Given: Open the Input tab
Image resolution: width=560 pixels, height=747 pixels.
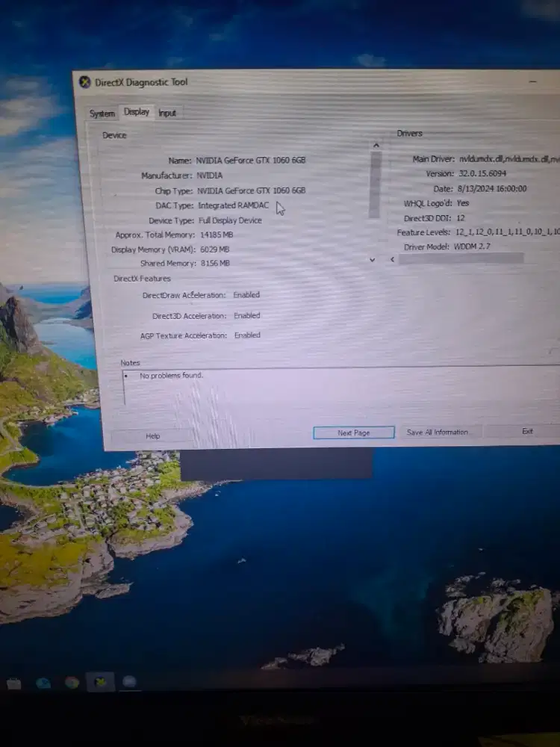Looking at the screenshot, I should 167,113.
